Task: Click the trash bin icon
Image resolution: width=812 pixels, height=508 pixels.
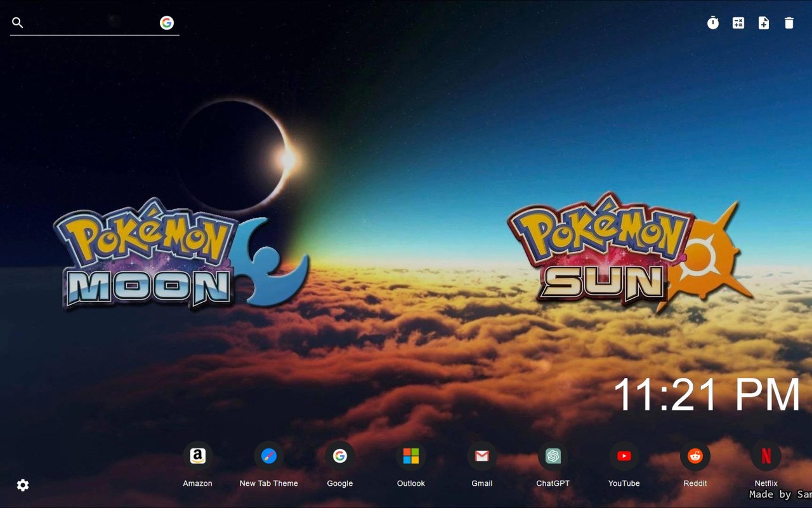Action: click(x=789, y=23)
